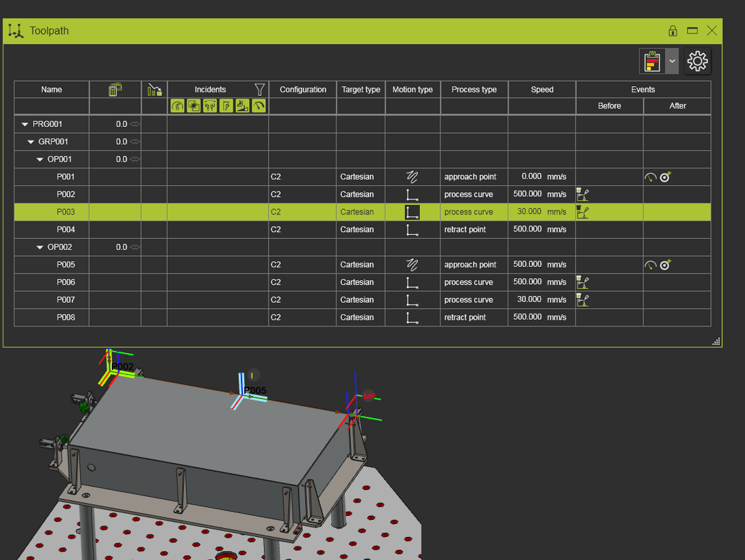Open the Toolpath settings gear

698,61
